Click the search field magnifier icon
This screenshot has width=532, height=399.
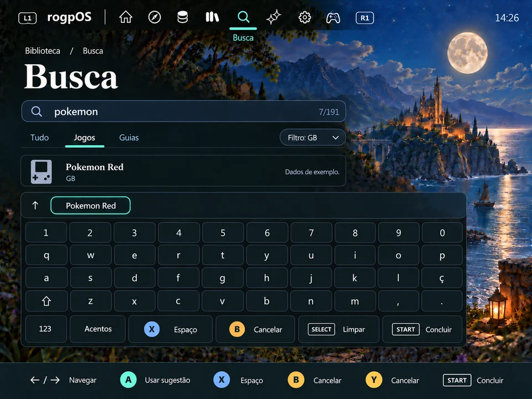tap(37, 111)
